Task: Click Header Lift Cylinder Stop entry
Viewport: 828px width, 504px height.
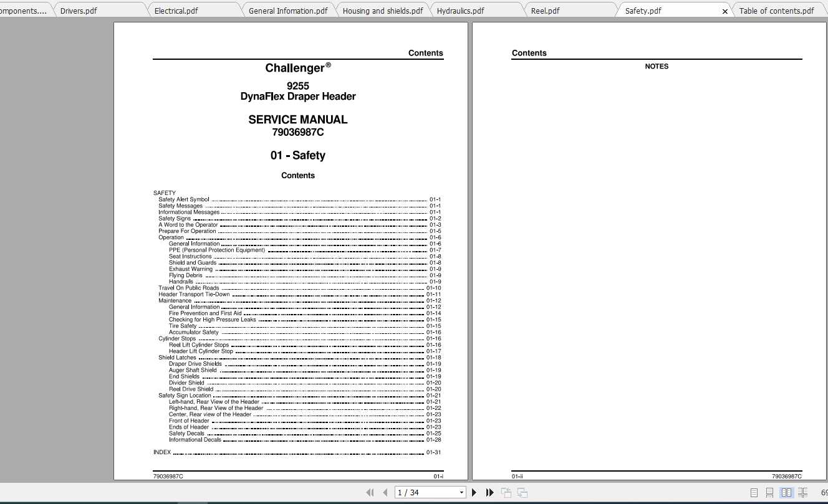Action: point(305,351)
